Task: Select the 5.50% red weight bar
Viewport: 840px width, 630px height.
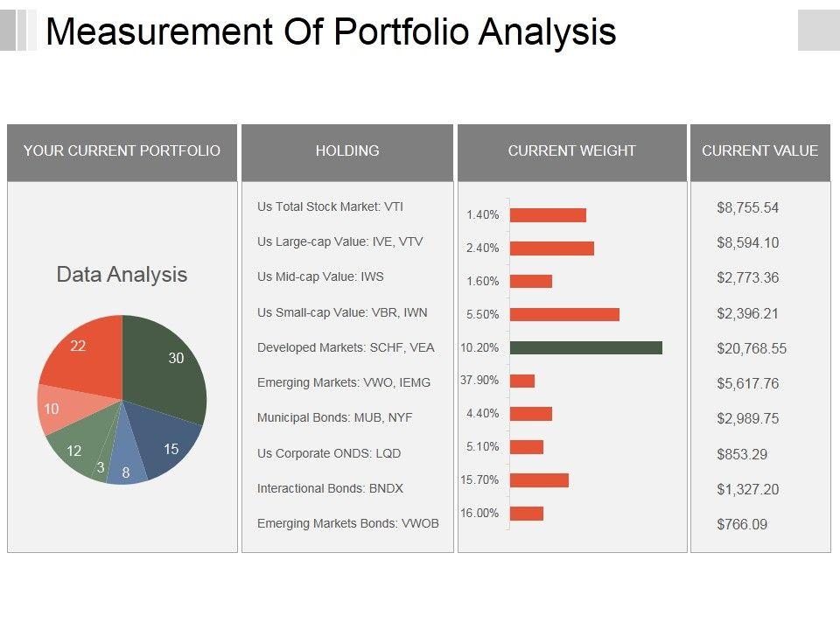Action: pos(564,314)
